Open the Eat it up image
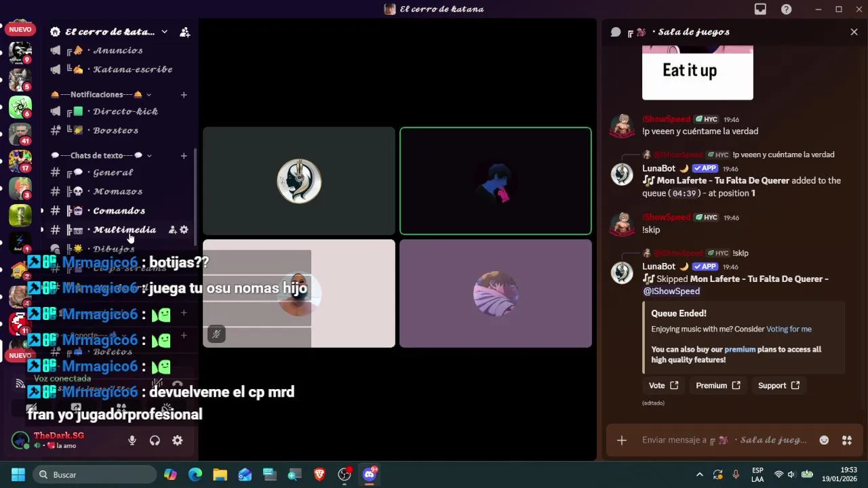This screenshot has width=868, height=488. (x=698, y=73)
